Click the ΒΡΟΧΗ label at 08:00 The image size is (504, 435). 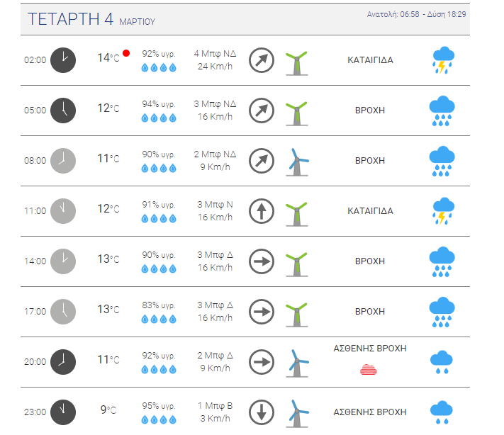tap(370, 161)
